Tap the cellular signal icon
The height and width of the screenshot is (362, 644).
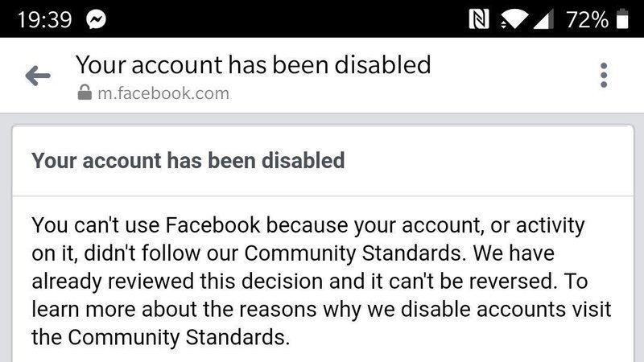pos(543,19)
